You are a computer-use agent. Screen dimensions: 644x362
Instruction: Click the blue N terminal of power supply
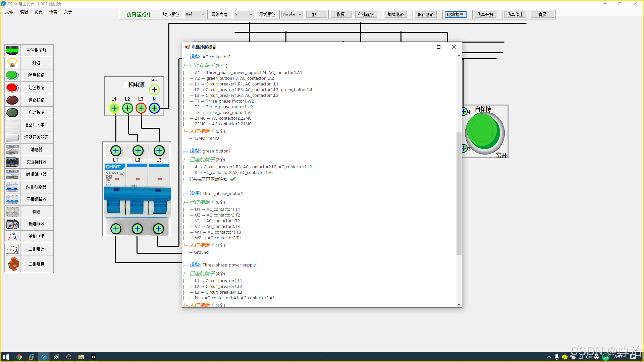point(154,108)
